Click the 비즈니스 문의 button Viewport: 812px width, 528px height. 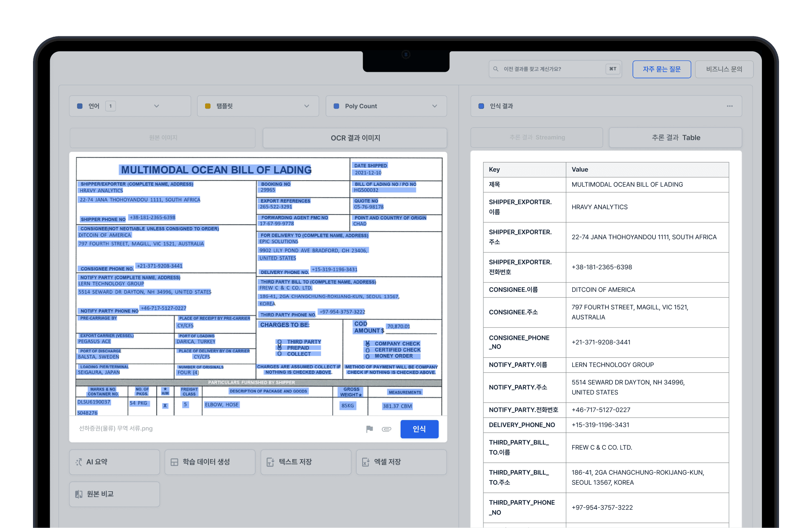pos(724,69)
